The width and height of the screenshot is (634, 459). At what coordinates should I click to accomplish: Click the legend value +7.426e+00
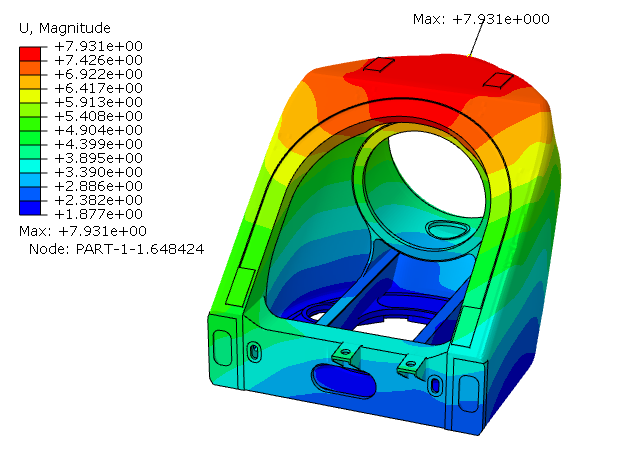(x=98, y=60)
